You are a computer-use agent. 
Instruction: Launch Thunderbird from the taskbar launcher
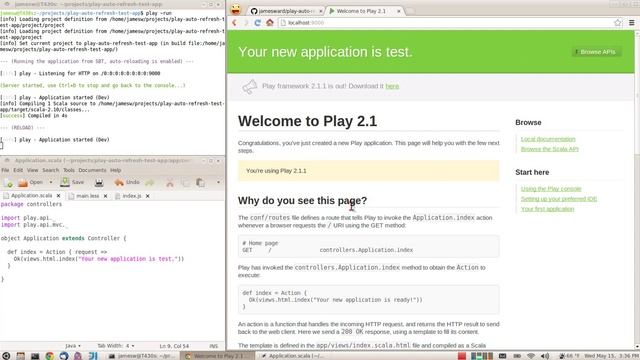pyautogui.click(x=64, y=356)
